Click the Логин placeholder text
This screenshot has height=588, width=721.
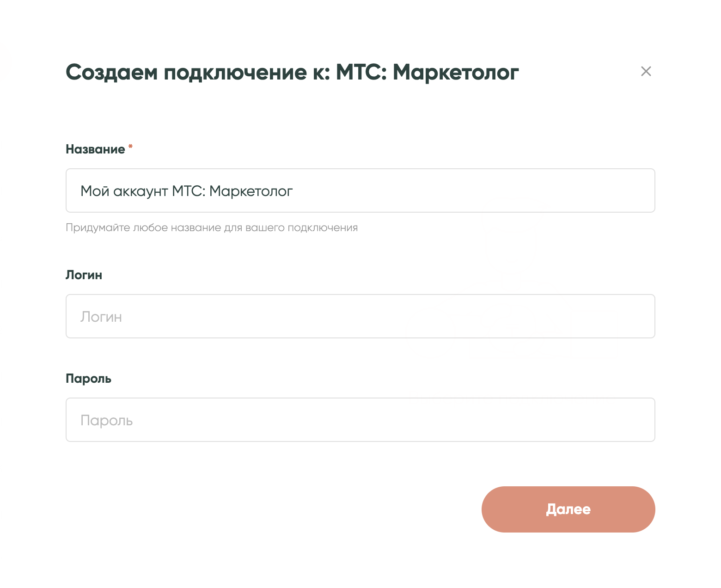[x=101, y=317]
